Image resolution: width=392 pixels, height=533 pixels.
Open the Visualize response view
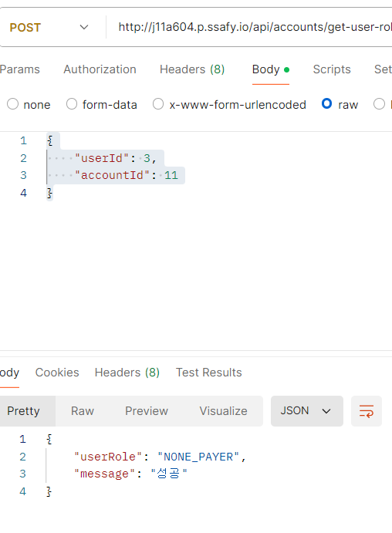(223, 411)
